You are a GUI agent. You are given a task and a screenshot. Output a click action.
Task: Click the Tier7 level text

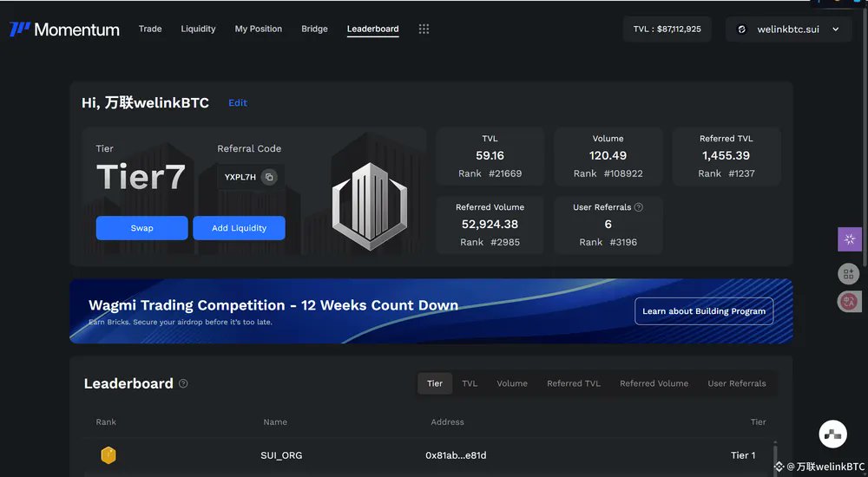(x=141, y=177)
